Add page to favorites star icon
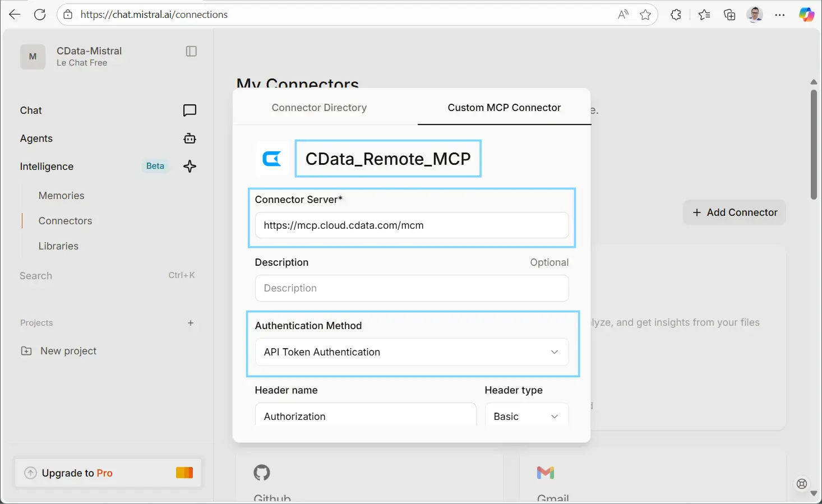 (645, 15)
